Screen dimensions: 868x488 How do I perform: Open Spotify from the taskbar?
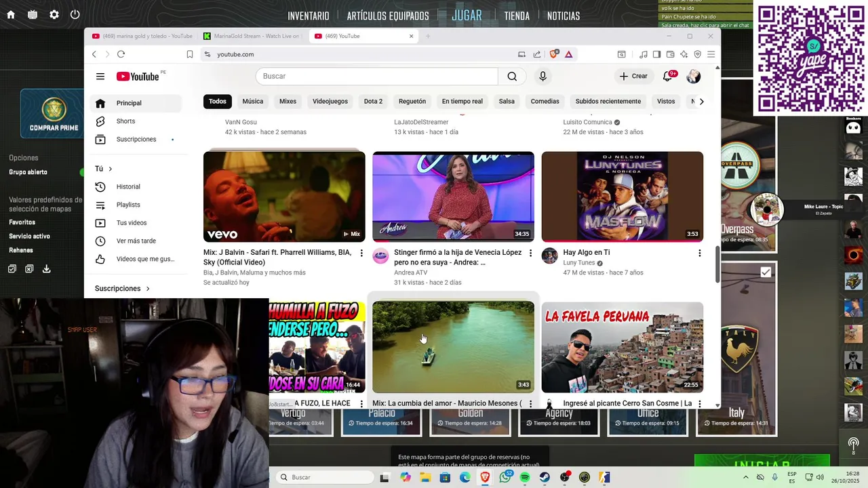(x=525, y=478)
